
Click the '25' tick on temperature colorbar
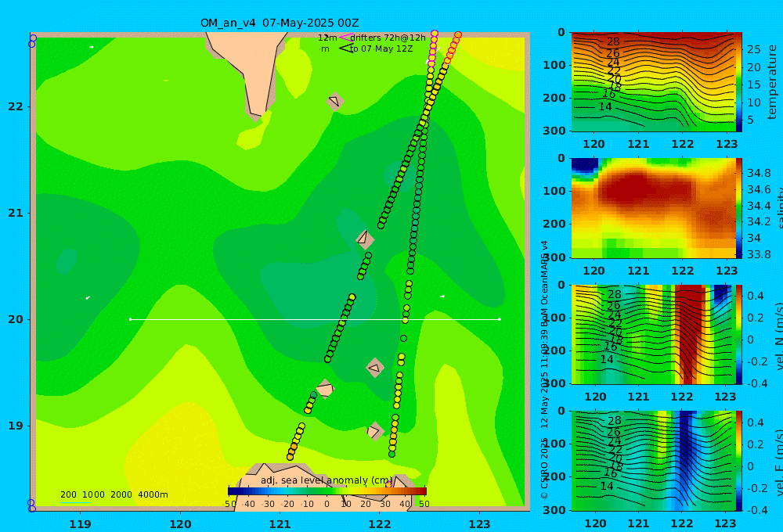coord(753,49)
